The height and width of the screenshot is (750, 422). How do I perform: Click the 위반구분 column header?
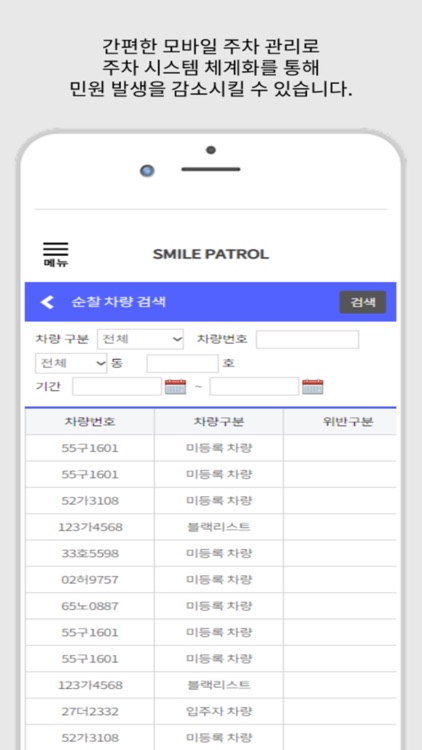pyautogui.click(x=340, y=422)
